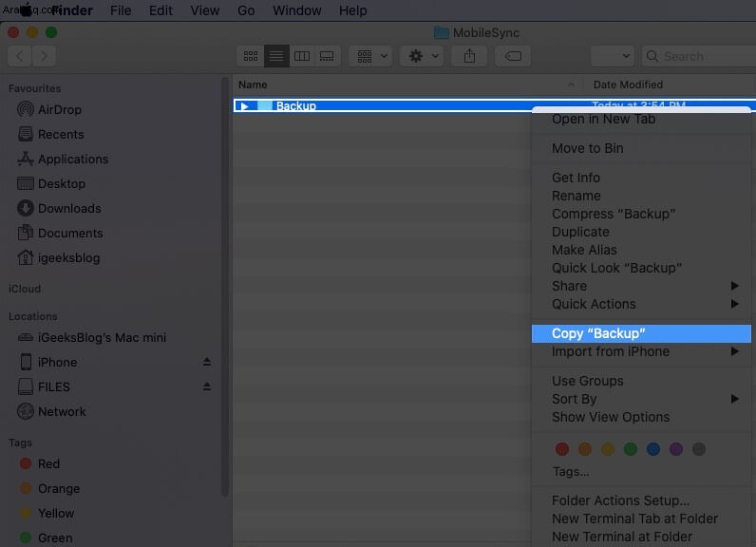Image resolution: width=756 pixels, height=547 pixels.
Task: Expand the Quick Actions submenu
Action: click(x=641, y=304)
